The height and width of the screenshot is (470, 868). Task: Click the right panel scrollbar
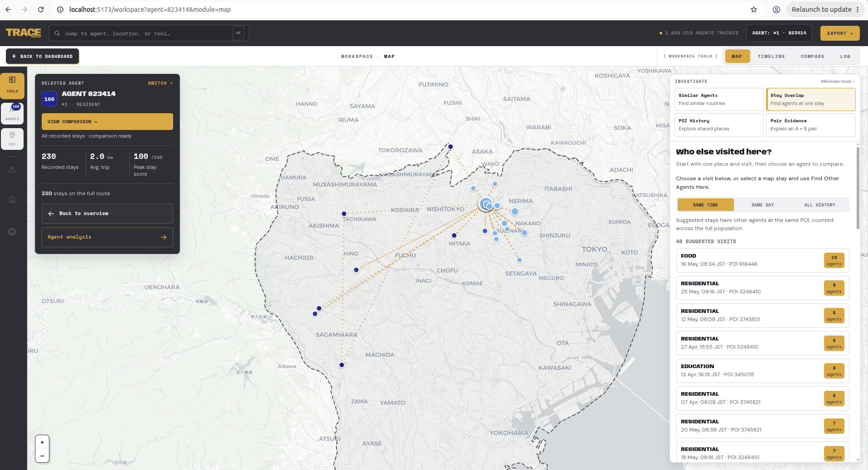[x=858, y=188]
